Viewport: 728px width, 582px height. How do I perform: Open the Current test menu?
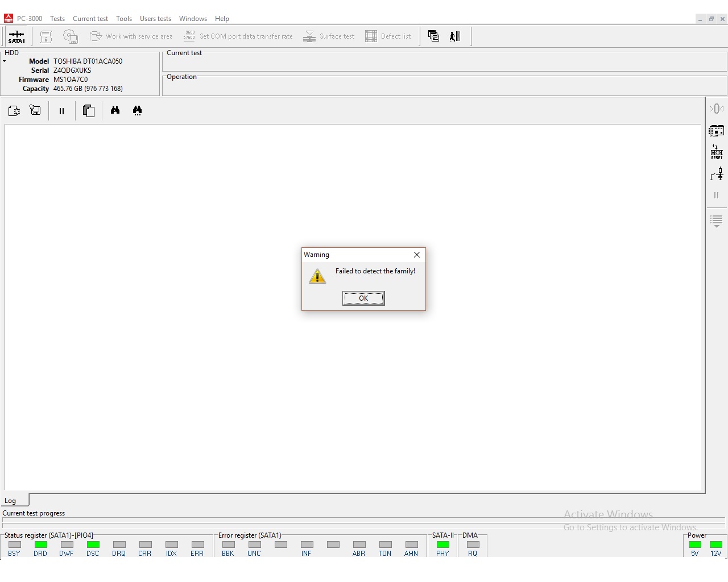click(90, 19)
